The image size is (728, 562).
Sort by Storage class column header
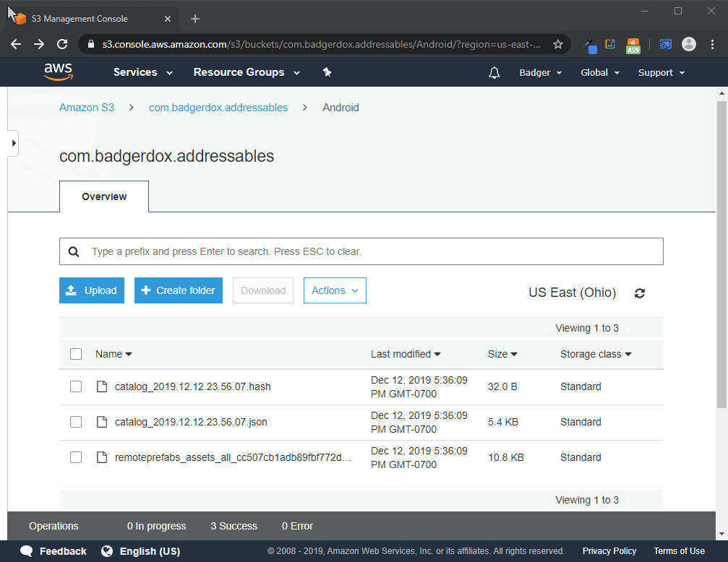(x=596, y=354)
